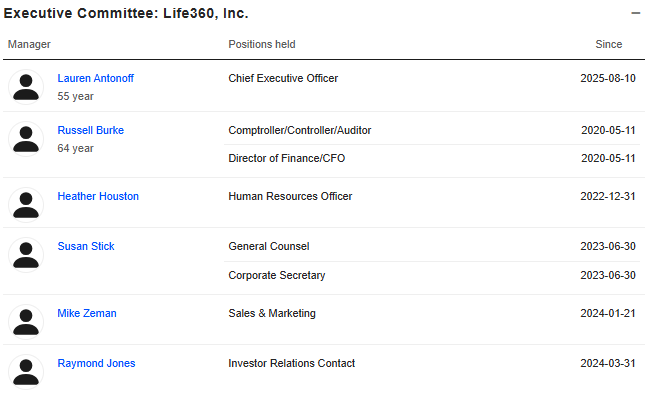The height and width of the screenshot is (402, 649).
Task: Click Susan Stick's avatar icon
Action: (26, 255)
